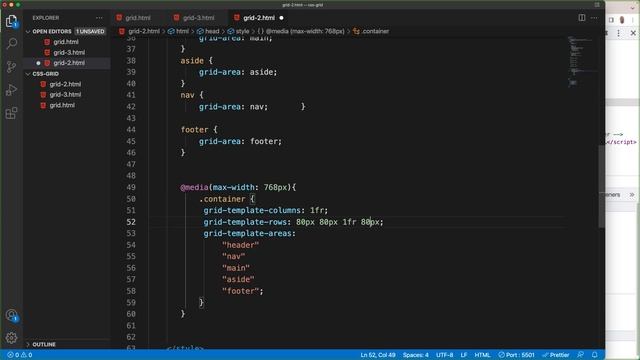Click Live Server Port: 5501 status item
The image size is (640, 360).
pos(516,355)
